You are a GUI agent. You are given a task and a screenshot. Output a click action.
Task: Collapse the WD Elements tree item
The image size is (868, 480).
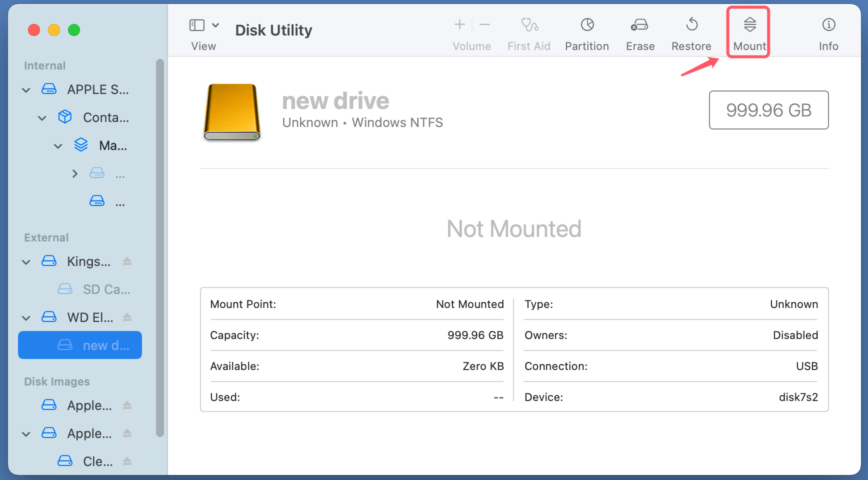click(25, 317)
